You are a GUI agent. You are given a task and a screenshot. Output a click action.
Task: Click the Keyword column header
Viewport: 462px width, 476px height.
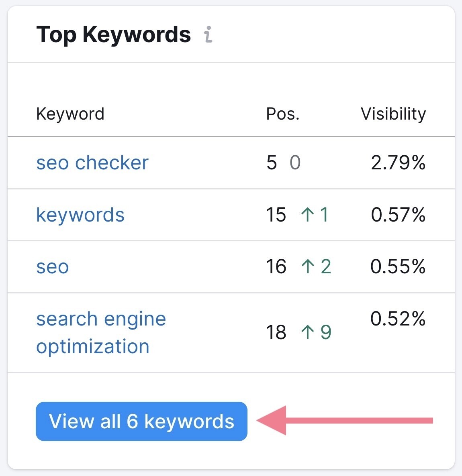coord(70,114)
